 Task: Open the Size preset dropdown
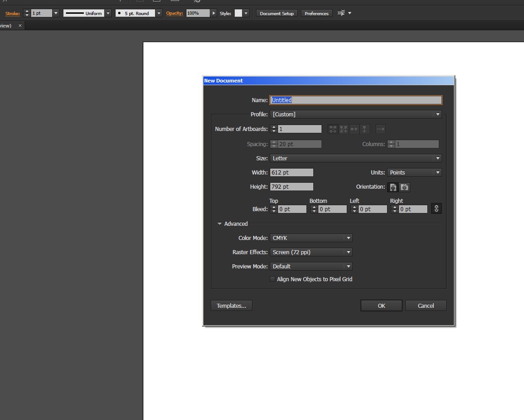tap(356, 158)
